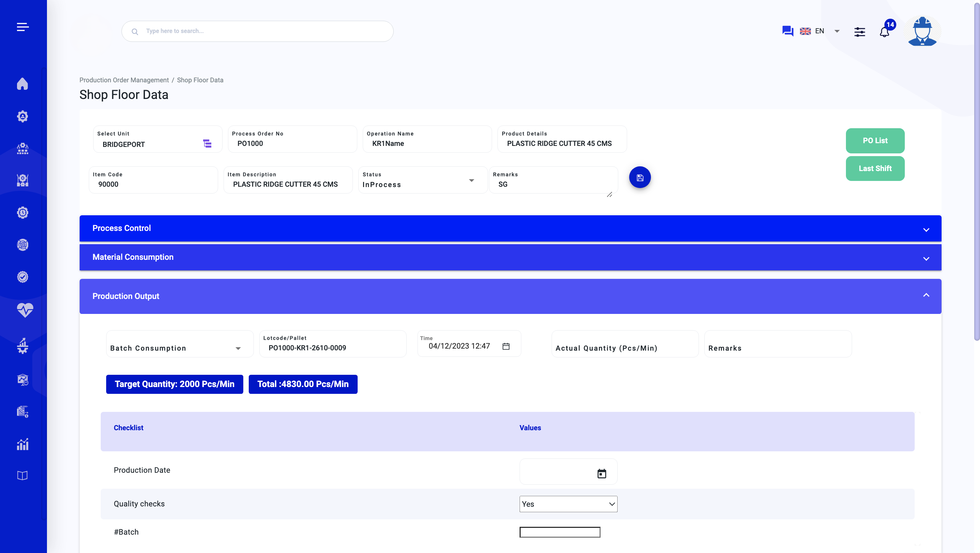
Task: Open the cost report dollar sidebar icon
Action: click(x=22, y=412)
